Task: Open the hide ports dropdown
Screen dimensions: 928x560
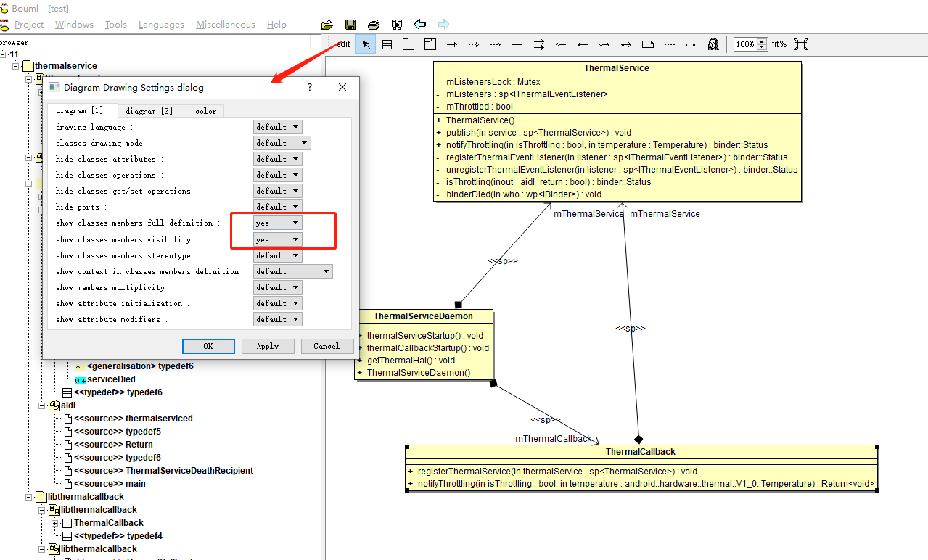Action: click(277, 207)
